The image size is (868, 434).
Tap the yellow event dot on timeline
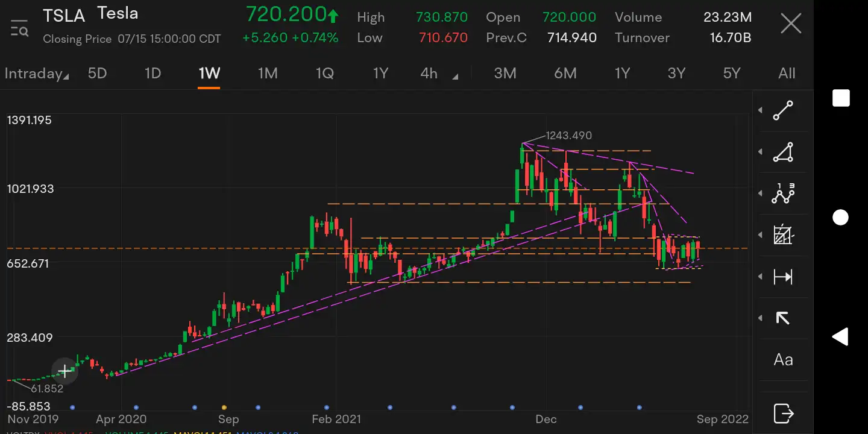pos(224,407)
